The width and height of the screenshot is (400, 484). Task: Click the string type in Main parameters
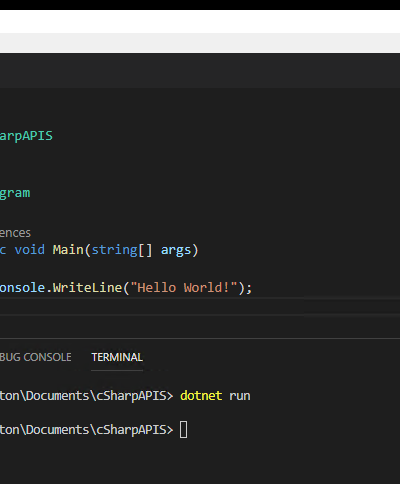(114, 250)
